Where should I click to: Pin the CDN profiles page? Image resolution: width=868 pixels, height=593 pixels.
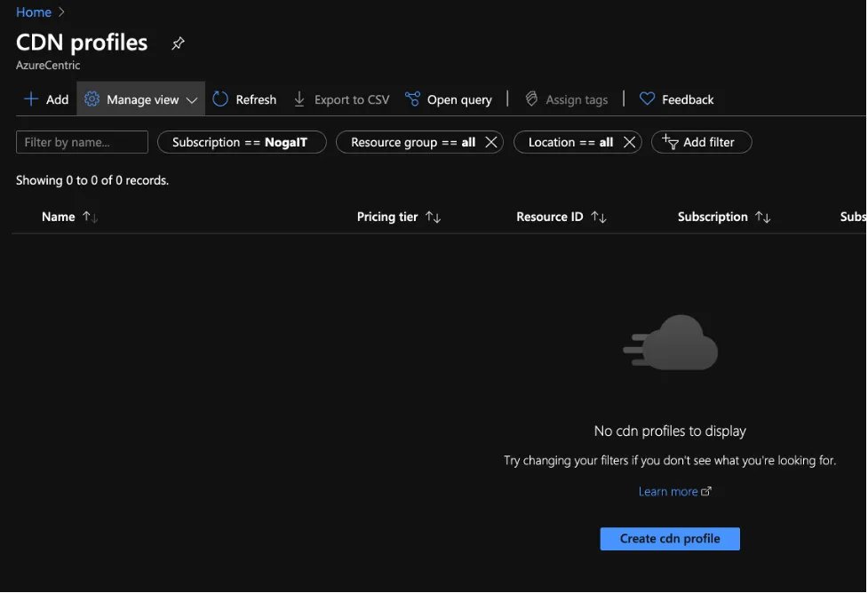[178, 43]
